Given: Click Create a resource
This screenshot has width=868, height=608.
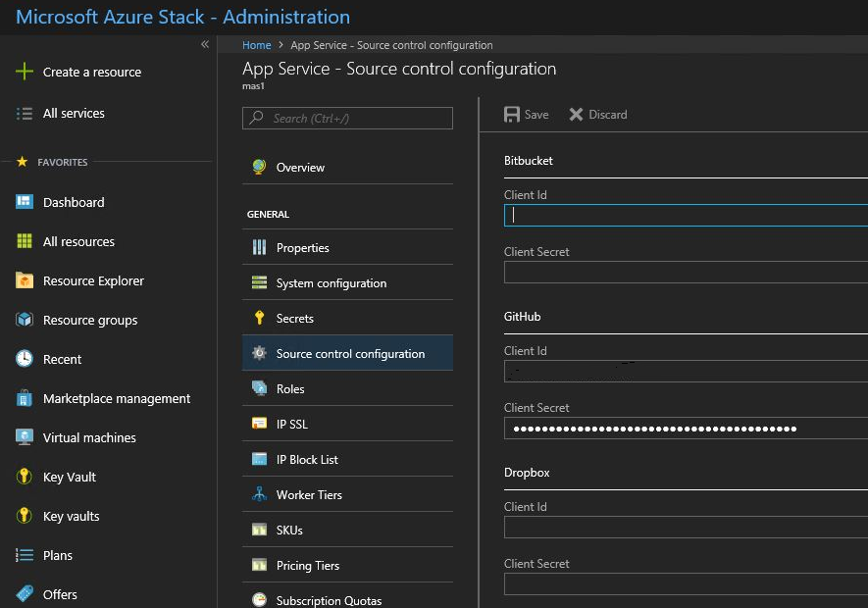Looking at the screenshot, I should (90, 72).
